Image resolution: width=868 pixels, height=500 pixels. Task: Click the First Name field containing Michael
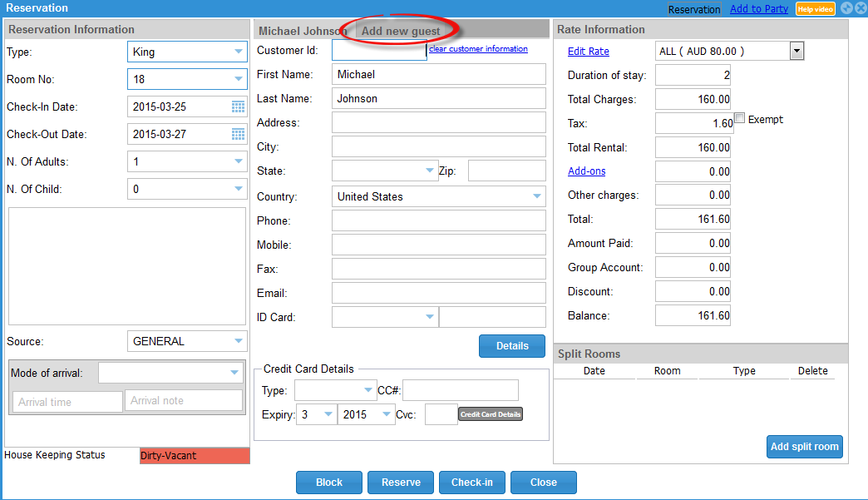[438, 74]
